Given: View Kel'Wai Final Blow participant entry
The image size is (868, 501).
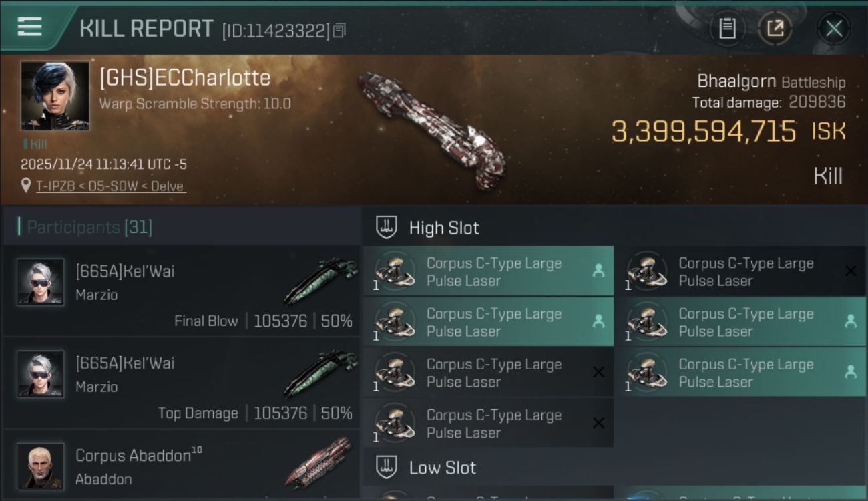Looking at the screenshot, I should click(x=180, y=291).
